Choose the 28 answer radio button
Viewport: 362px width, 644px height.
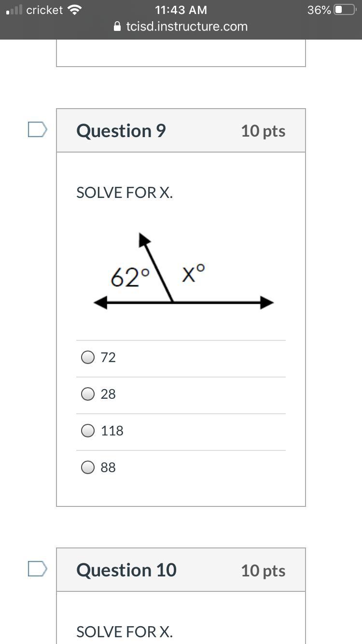point(88,394)
